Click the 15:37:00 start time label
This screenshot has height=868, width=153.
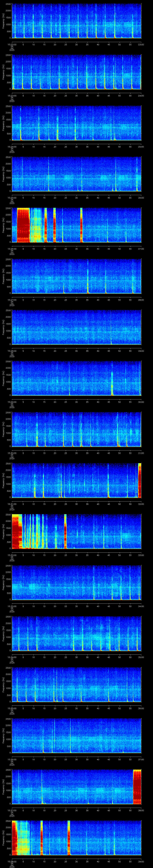12,810
